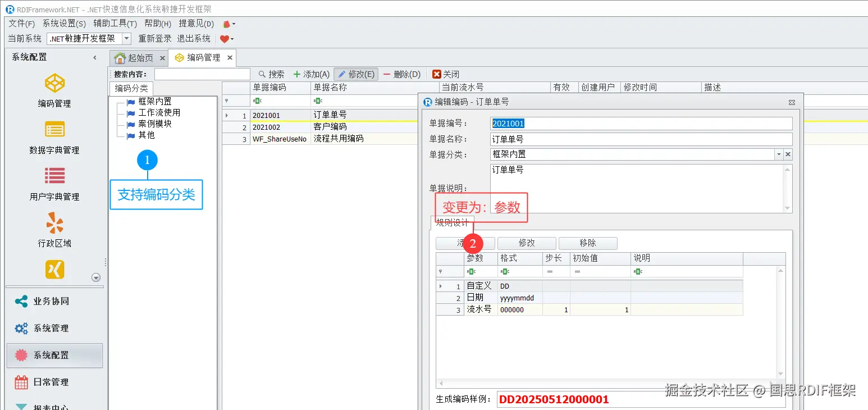Image resolution: width=868 pixels, height=410 pixels.
Task: Open the 系统设置(S) menu
Action: coord(65,24)
